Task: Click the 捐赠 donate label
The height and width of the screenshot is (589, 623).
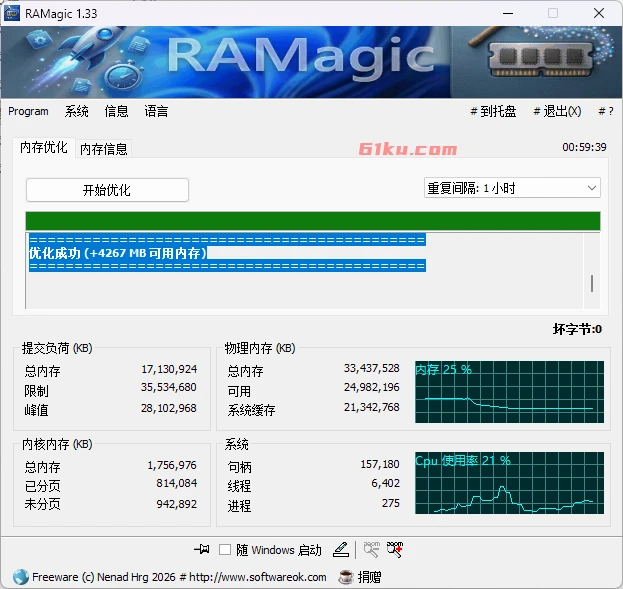Action: [x=369, y=577]
